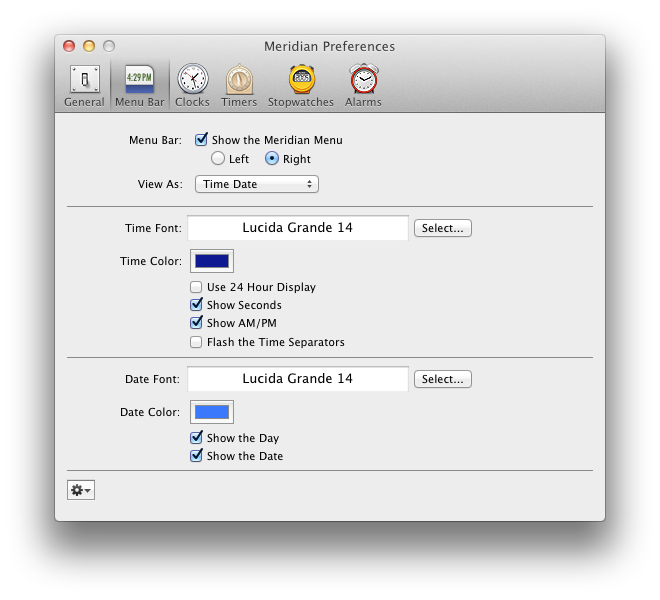Uncheck Show the Meridian Menu

point(201,139)
